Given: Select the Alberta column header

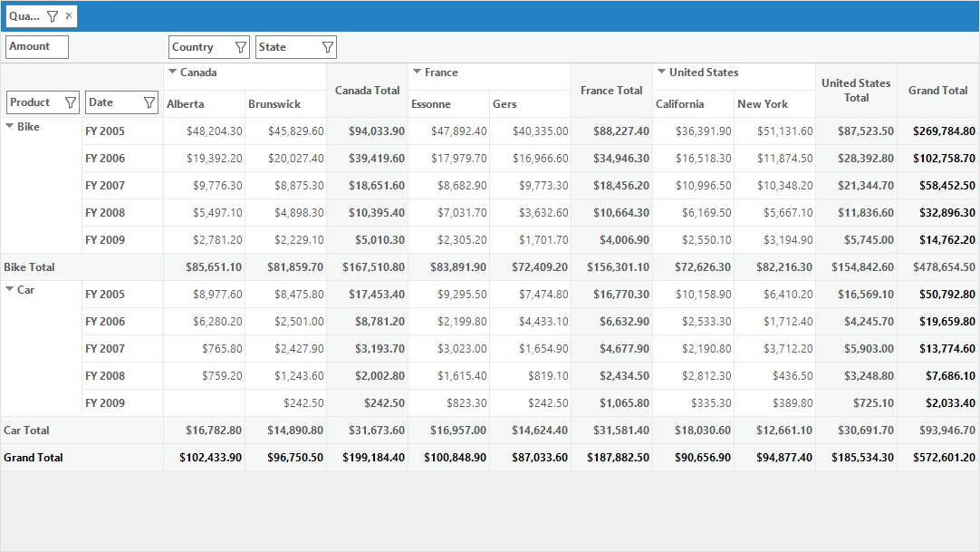Looking at the screenshot, I should click(205, 103).
